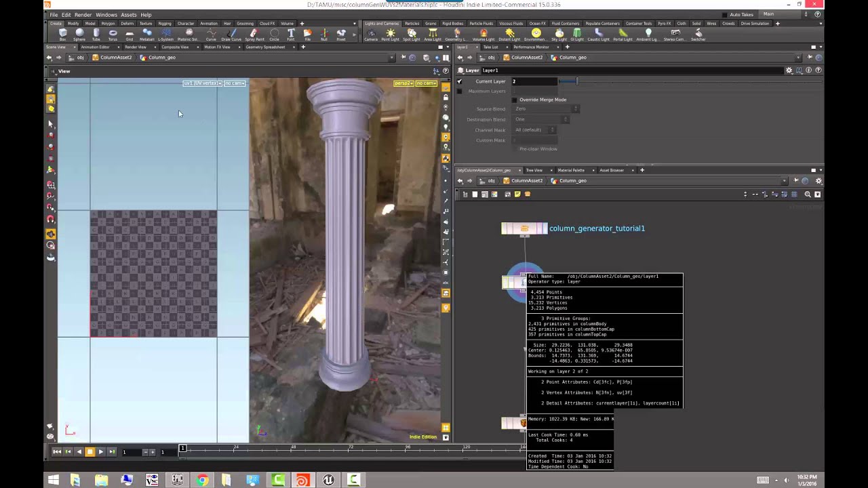
Task: Open the Destination Blend dropdown
Action: (x=541, y=119)
